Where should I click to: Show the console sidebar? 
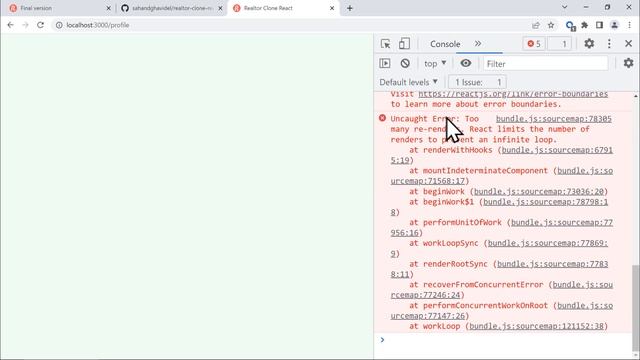(x=385, y=63)
